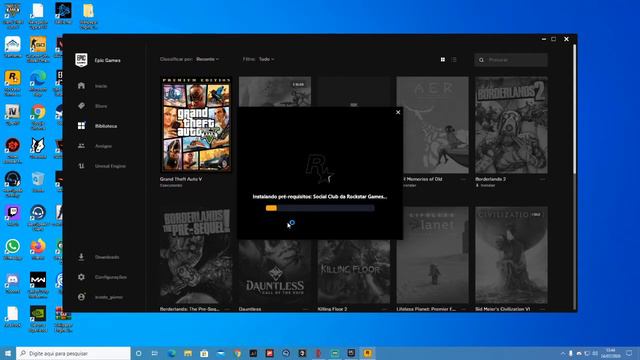Open Task View on the taskbar
This screenshot has height=360, width=640.
point(155,353)
